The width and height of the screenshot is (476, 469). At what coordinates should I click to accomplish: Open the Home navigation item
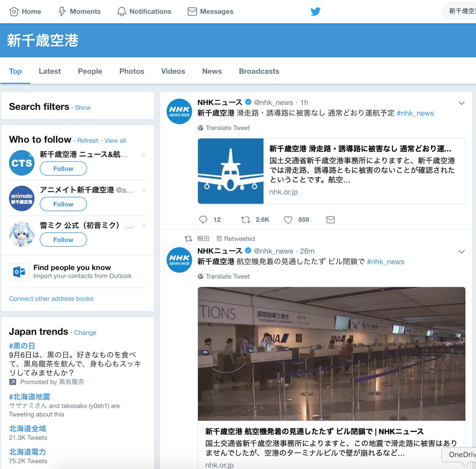click(25, 11)
